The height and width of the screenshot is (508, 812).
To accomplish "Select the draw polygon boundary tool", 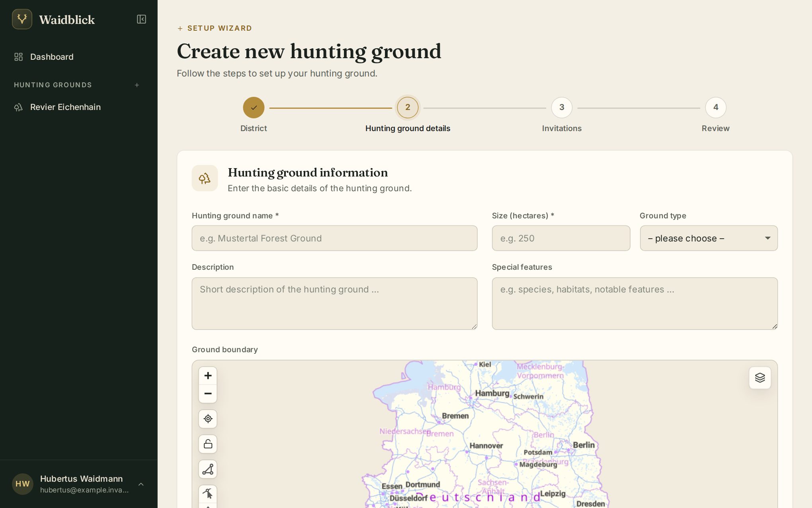I will [208, 469].
